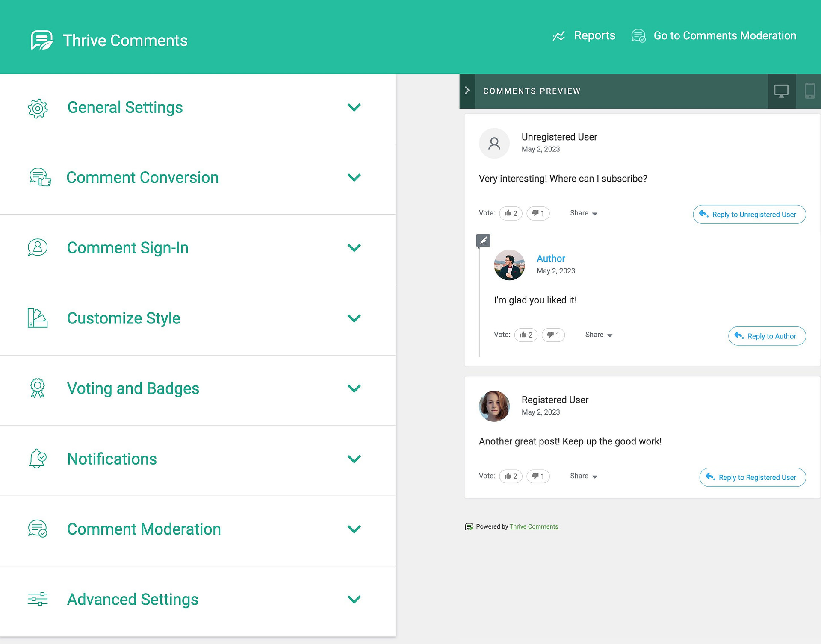Expand the Customize Style section
This screenshot has width=821, height=644.
click(x=354, y=318)
